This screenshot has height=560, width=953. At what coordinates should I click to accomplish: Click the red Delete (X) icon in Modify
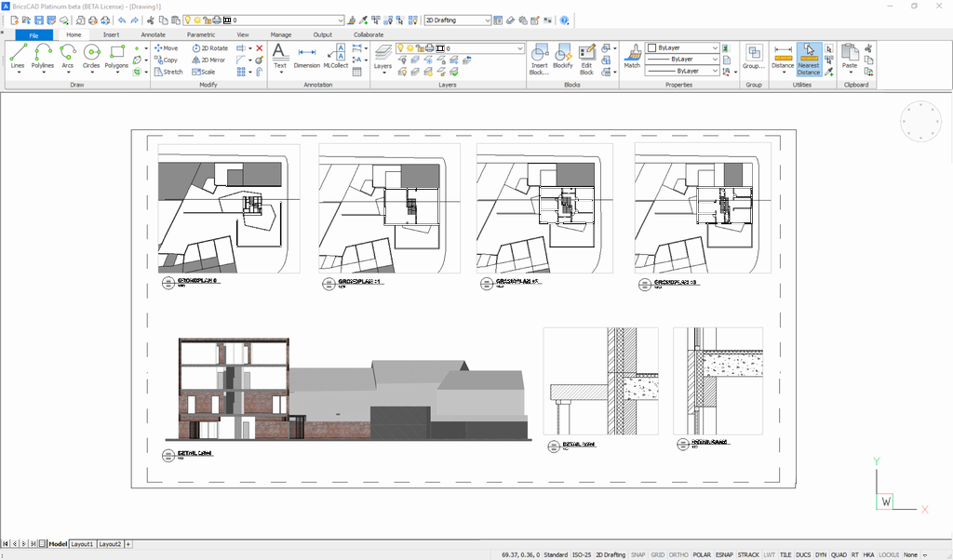[260, 48]
